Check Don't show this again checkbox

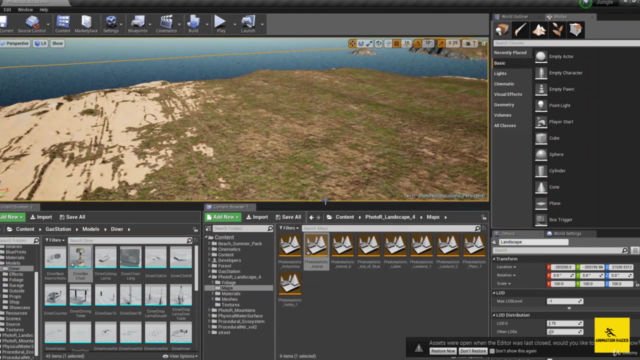(x=492, y=351)
